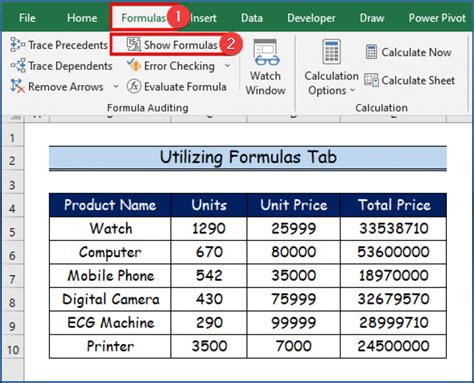
Task: Select the cell with total 24500000
Action: pos(394,346)
